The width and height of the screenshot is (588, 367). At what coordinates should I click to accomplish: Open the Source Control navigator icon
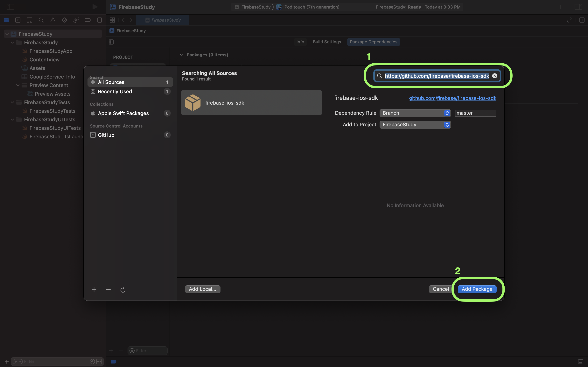(18, 20)
